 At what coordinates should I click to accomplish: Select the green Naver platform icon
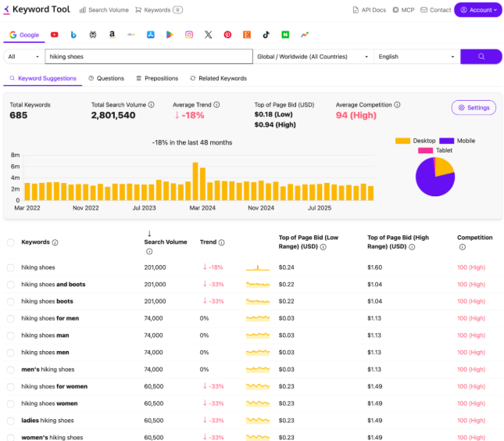285,34
